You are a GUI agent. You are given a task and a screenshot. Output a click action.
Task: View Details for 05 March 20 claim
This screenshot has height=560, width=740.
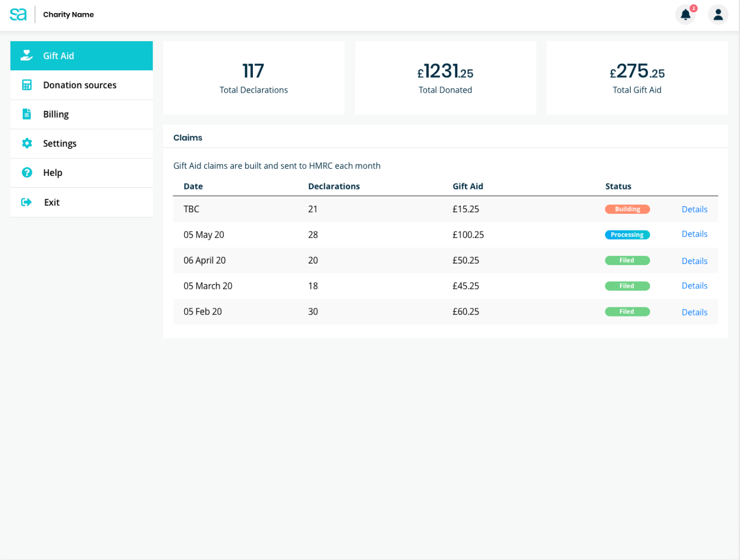pyautogui.click(x=694, y=286)
